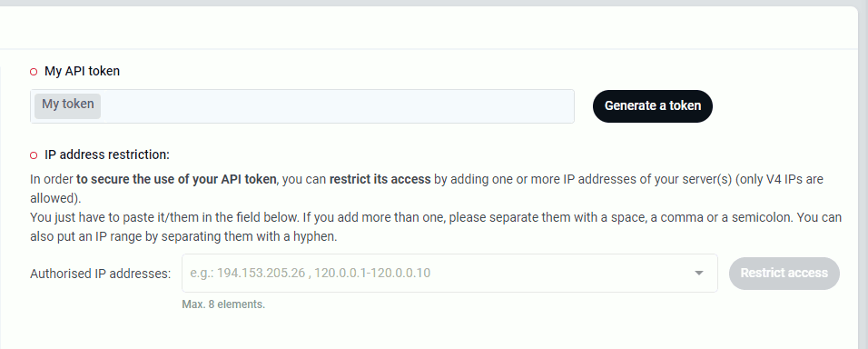Click the My API token heading

82,71
